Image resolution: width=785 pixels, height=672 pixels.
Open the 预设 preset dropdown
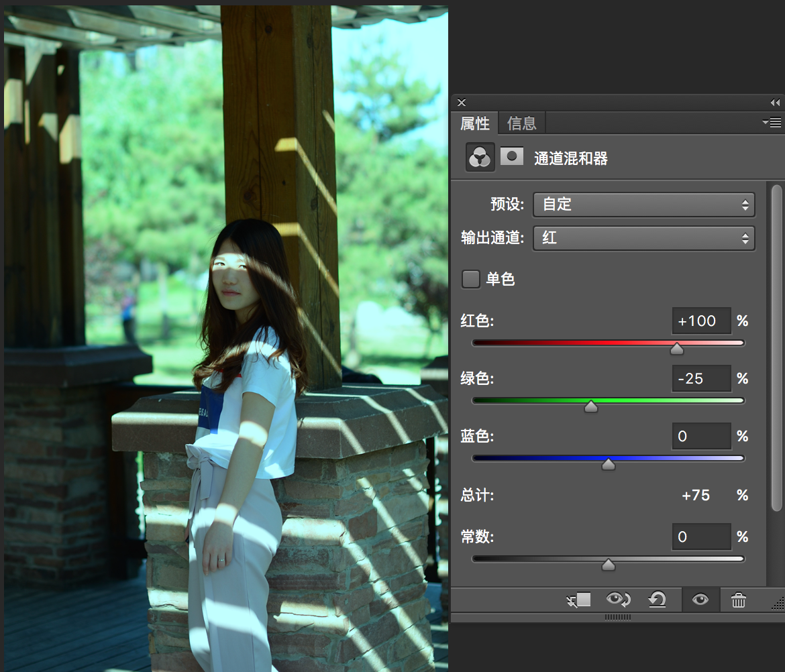(x=644, y=205)
